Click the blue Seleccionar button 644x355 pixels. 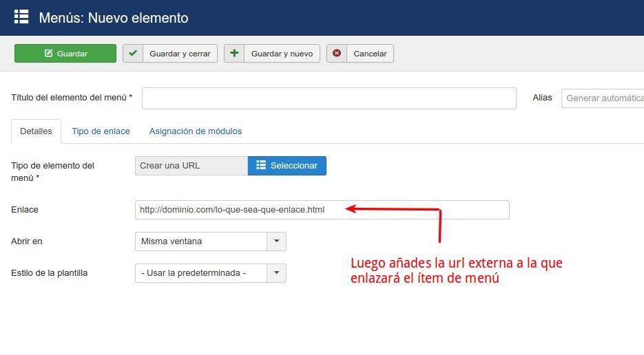[x=287, y=166]
